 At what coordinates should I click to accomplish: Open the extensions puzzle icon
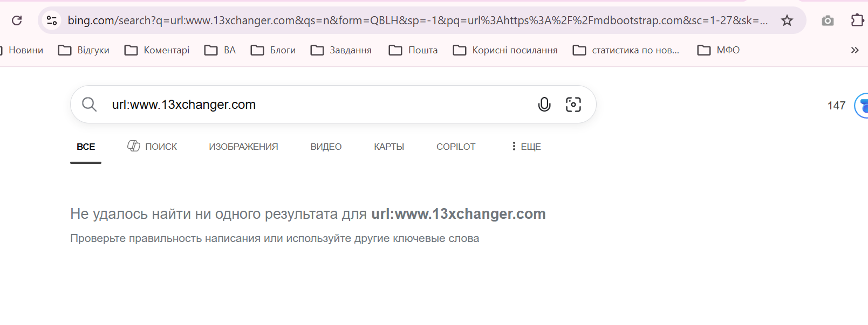click(x=857, y=20)
